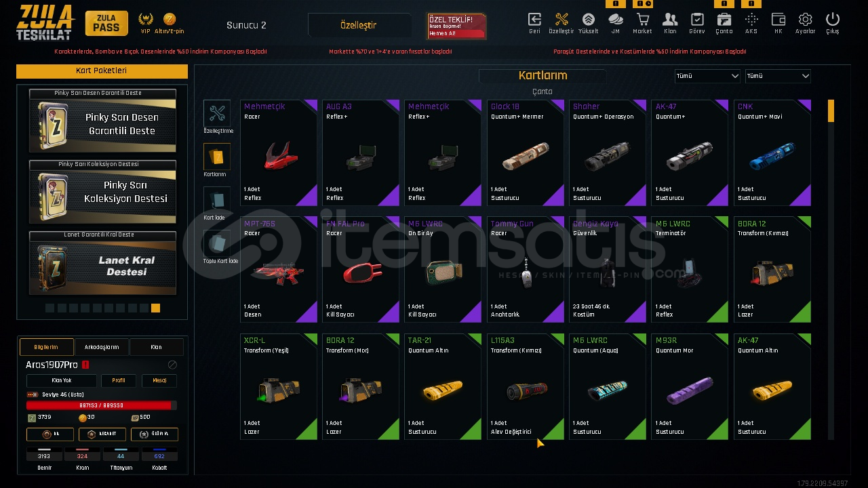
Task: Select the highlighted last carousel page dot
Action: tap(155, 308)
